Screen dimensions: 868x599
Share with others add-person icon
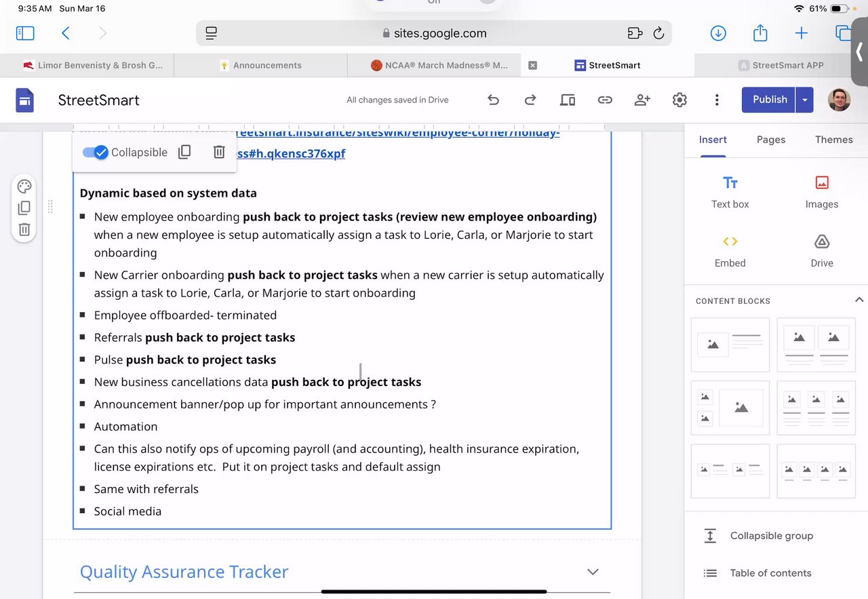click(642, 100)
